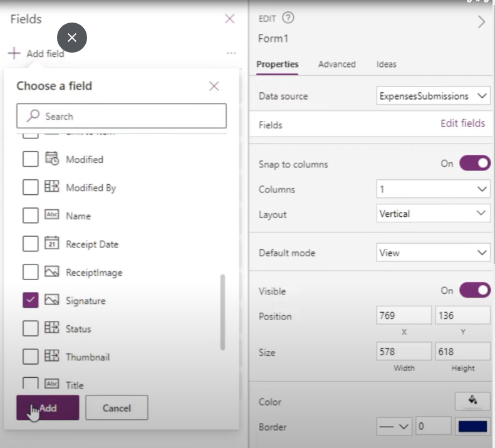Check the Modified By field checkbox
This screenshot has height=448, width=495.
coord(31,187)
